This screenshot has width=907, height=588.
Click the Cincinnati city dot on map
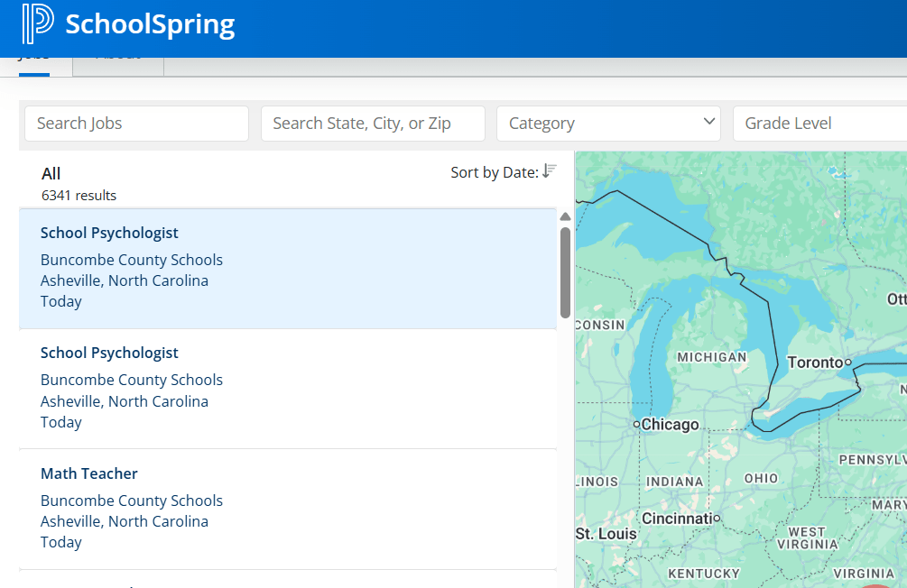click(717, 519)
